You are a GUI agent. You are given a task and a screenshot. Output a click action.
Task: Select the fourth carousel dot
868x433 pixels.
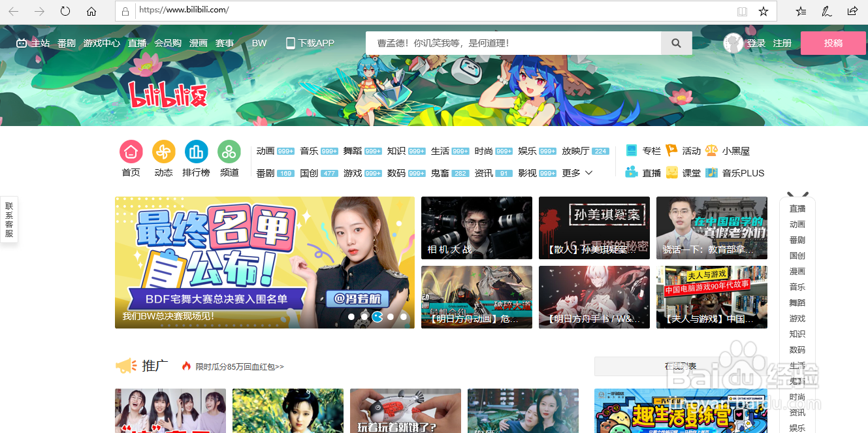391,317
